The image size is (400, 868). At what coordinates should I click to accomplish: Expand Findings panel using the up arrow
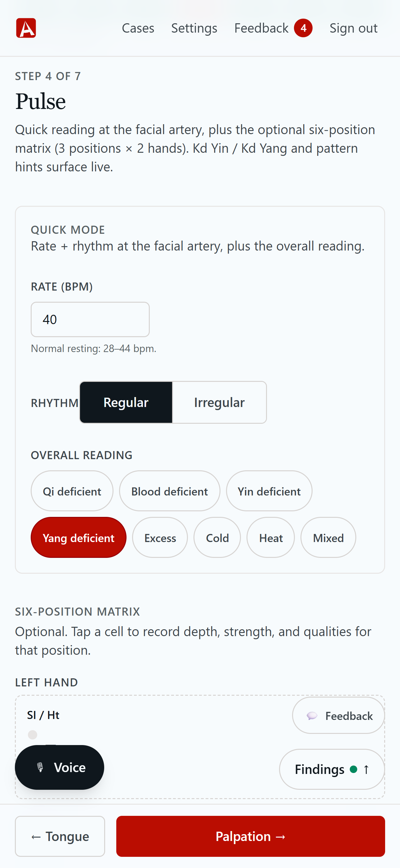pos(366,769)
